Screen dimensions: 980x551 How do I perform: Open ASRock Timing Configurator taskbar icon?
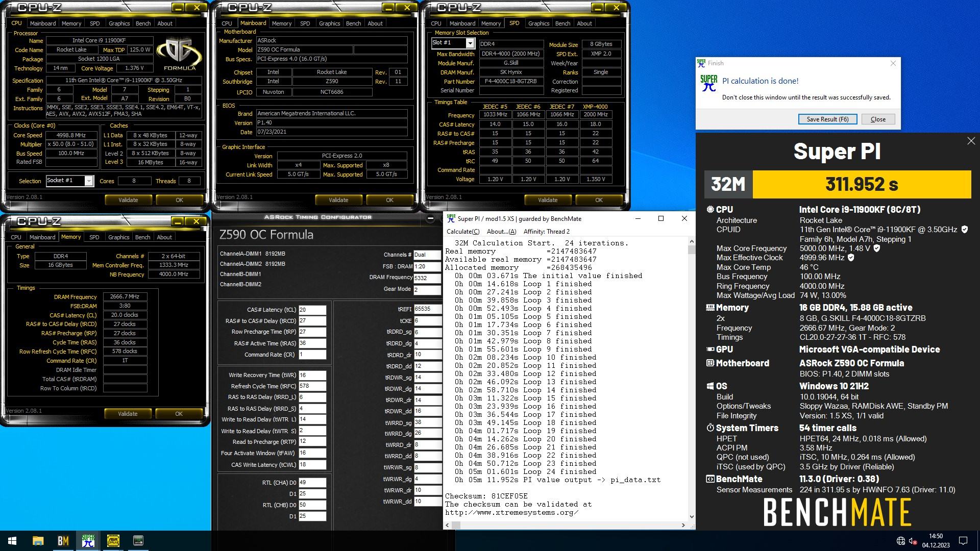point(138,541)
